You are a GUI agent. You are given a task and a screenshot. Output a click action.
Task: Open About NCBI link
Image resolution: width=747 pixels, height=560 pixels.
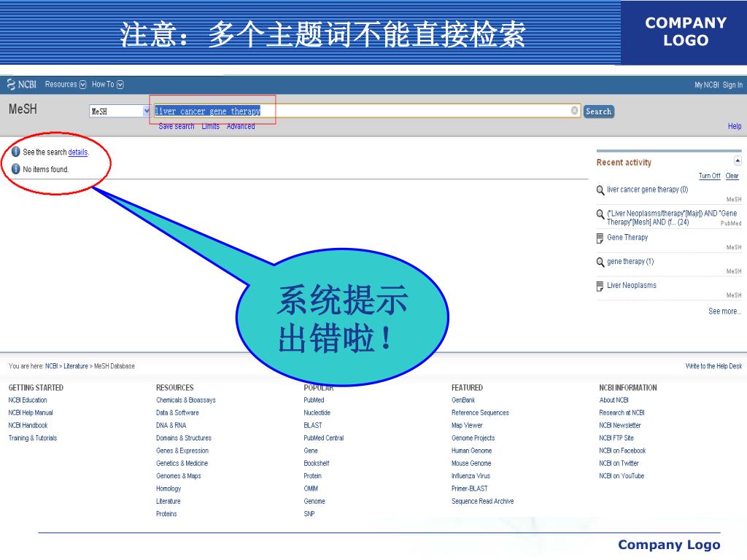[614, 400]
